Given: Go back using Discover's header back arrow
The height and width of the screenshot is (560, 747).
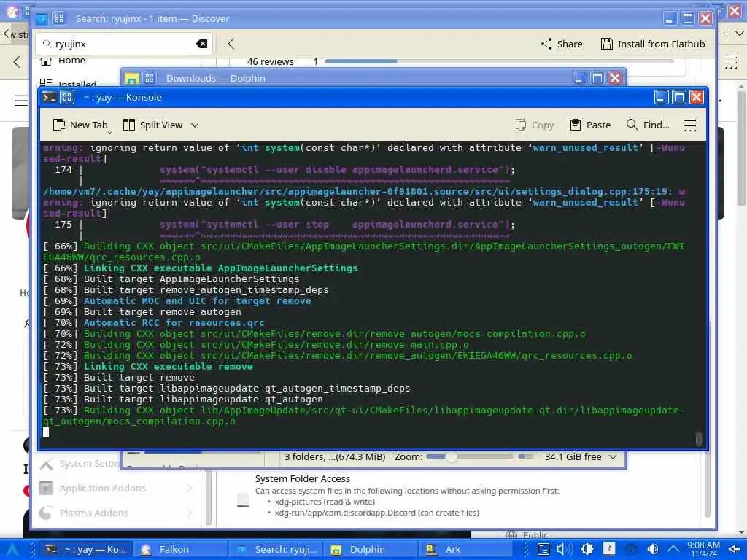Looking at the screenshot, I should (231, 44).
